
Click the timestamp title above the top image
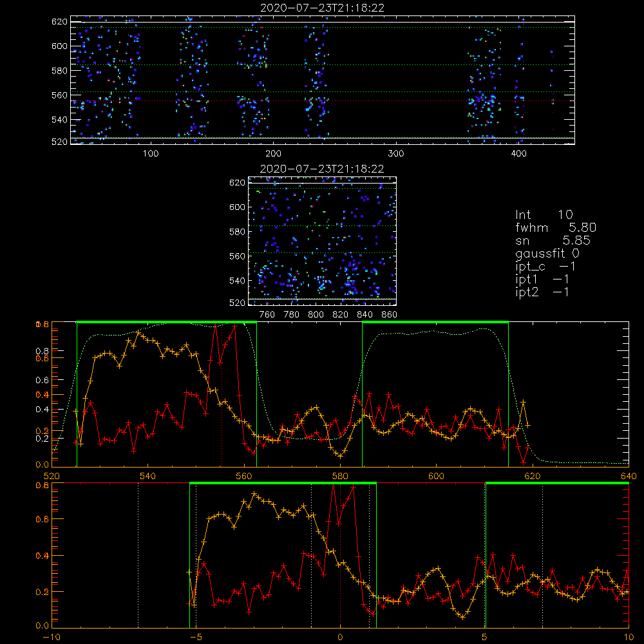(x=323, y=8)
